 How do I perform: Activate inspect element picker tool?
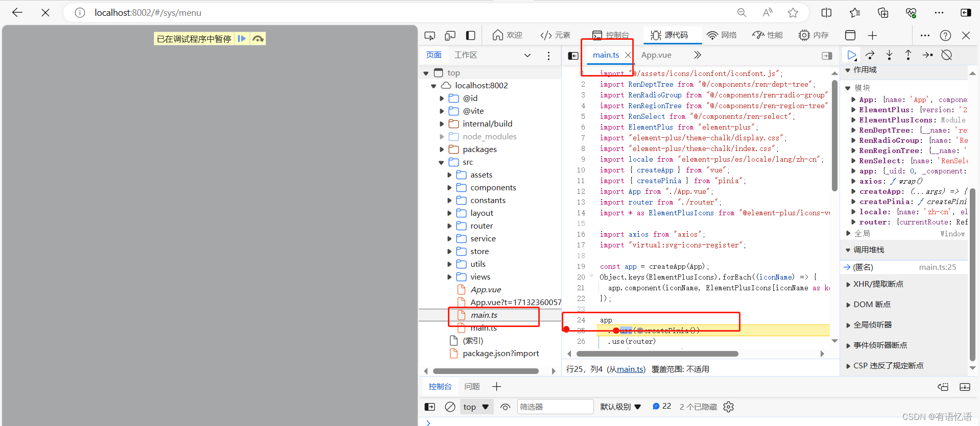pos(429,35)
